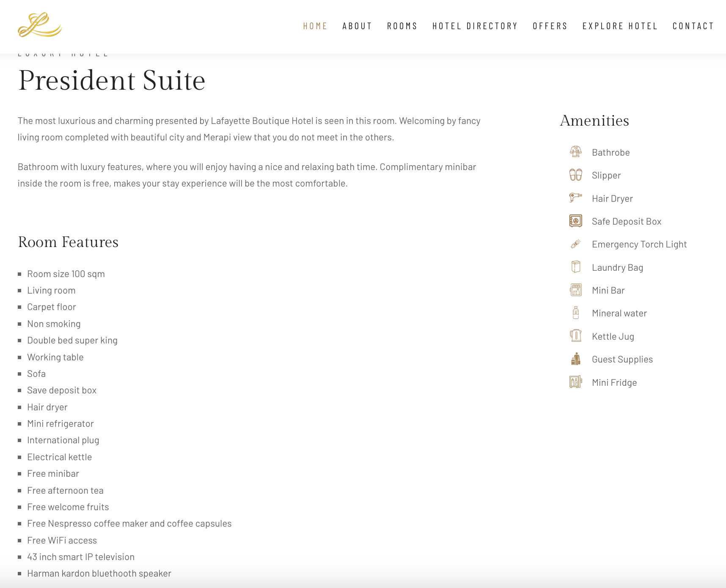
Task: Click the Safe Deposit Box icon
Action: click(575, 221)
